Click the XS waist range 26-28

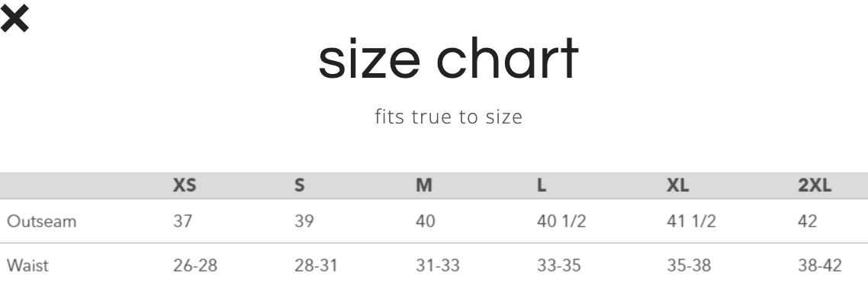click(195, 265)
